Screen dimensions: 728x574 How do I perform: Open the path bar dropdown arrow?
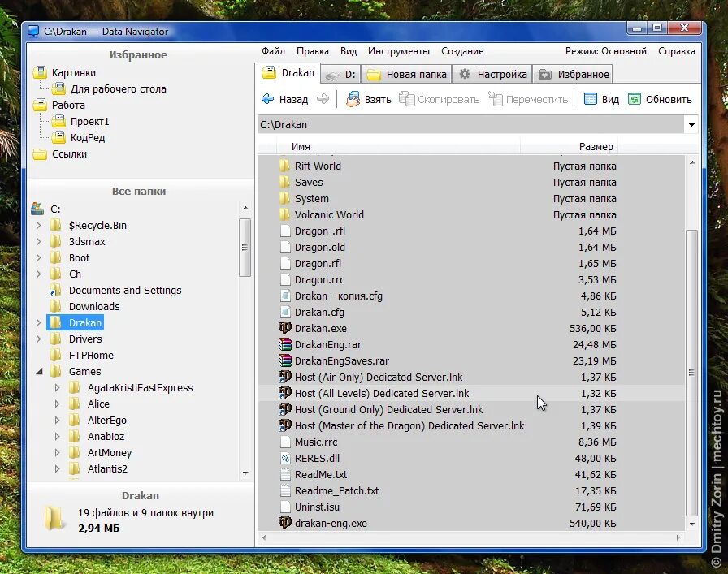click(691, 125)
